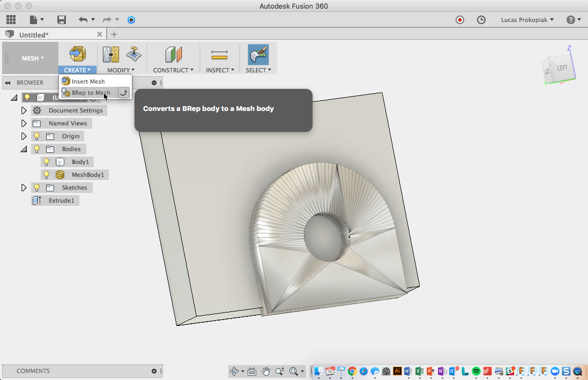Open the job status clock icon
Screen dimensions: 588x380
[481, 19]
